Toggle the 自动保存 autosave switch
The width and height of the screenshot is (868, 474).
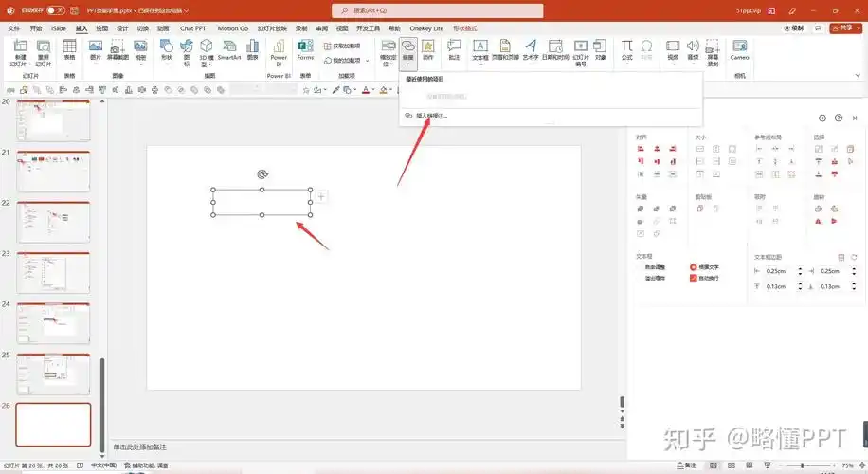pyautogui.click(x=55, y=9)
